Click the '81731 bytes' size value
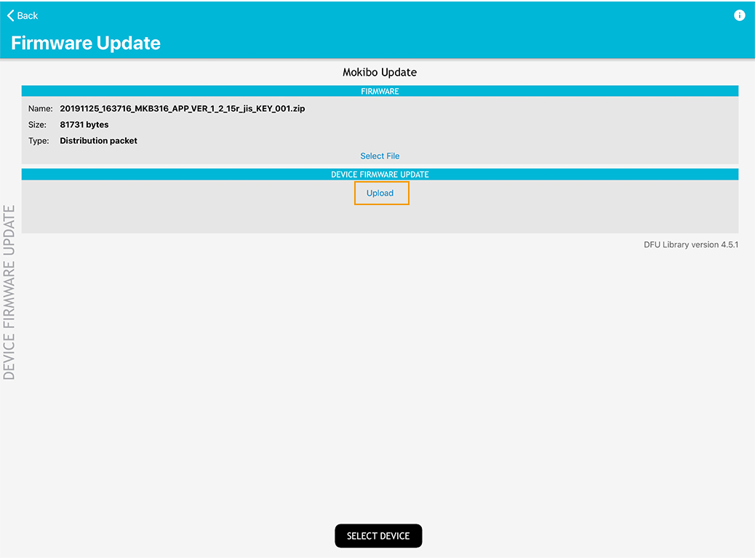 [x=84, y=124]
